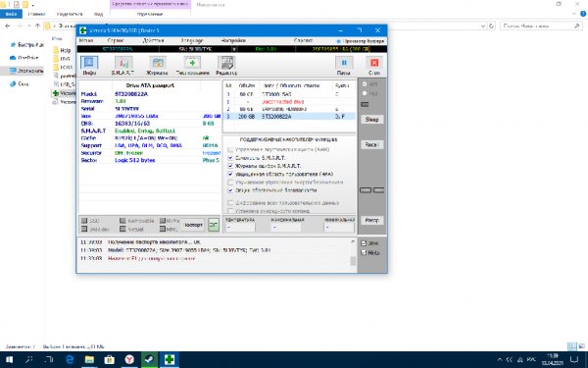
Task: Click the search magnifier in Explorer
Action: point(577,26)
